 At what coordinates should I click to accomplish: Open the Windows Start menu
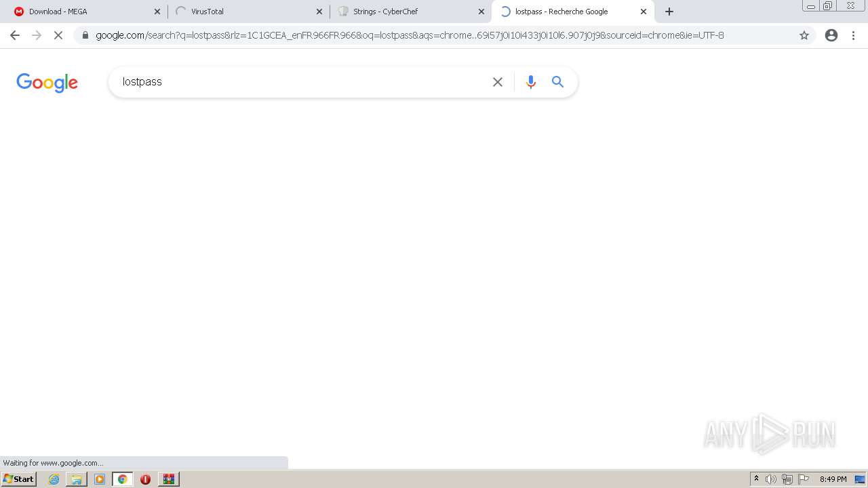(x=19, y=479)
